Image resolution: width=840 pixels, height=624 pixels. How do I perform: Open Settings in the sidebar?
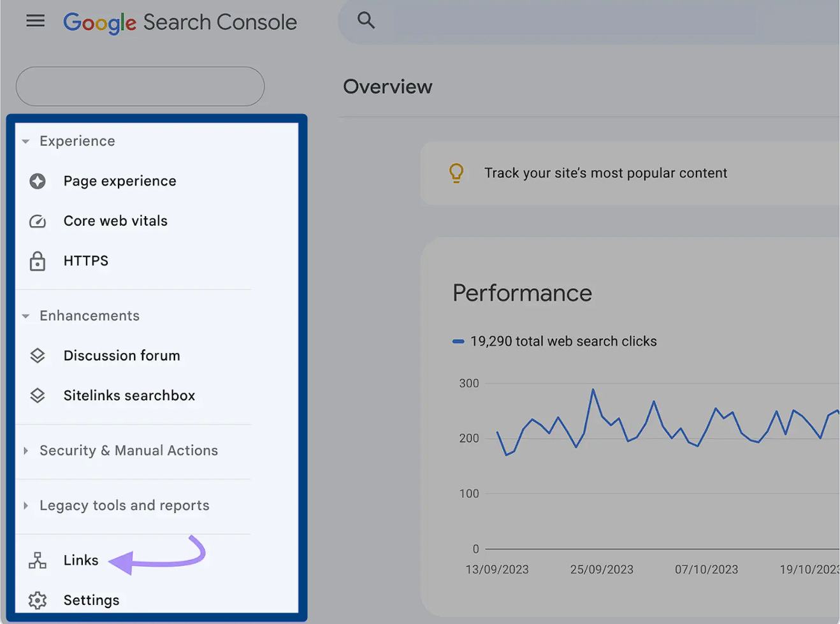(x=91, y=600)
